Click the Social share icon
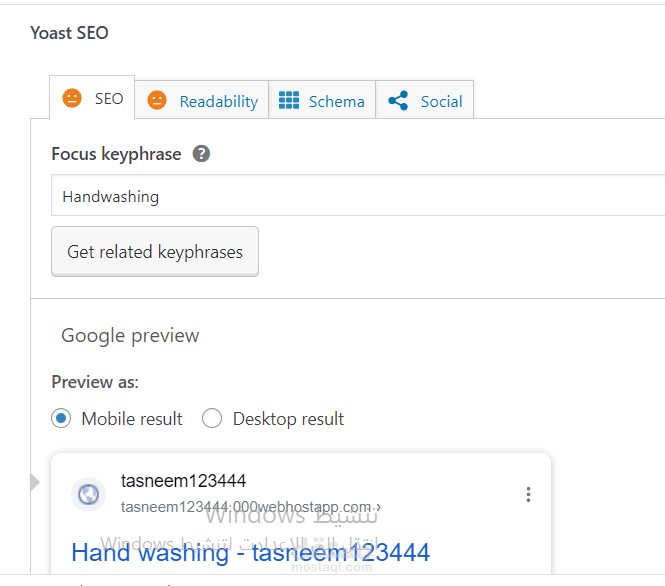The image size is (665, 586). point(398,101)
